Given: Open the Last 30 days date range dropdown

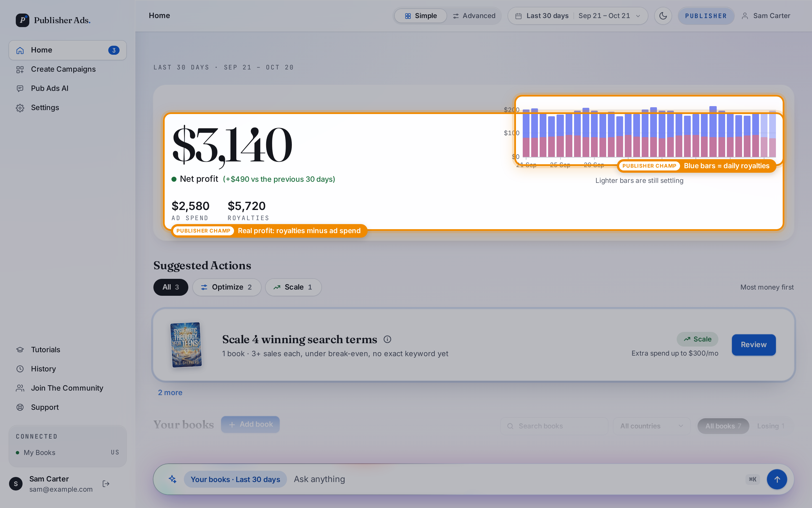Looking at the screenshot, I should [x=578, y=16].
